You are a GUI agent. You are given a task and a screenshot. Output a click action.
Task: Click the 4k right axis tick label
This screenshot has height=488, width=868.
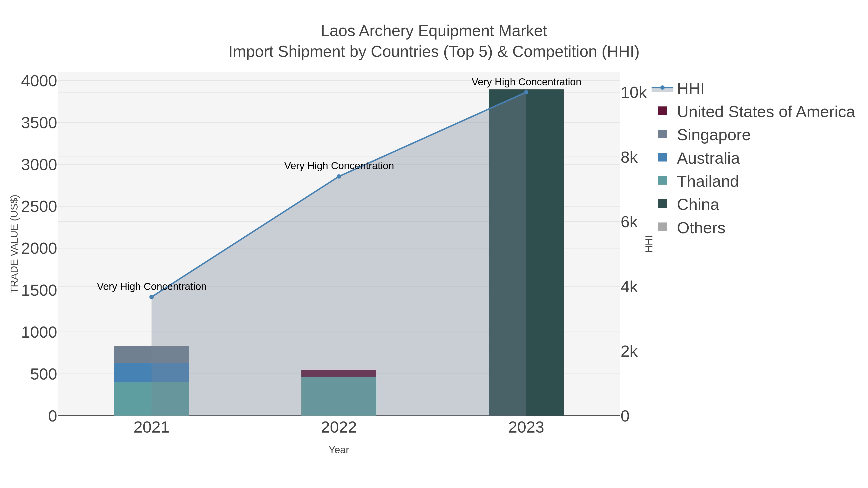click(629, 287)
